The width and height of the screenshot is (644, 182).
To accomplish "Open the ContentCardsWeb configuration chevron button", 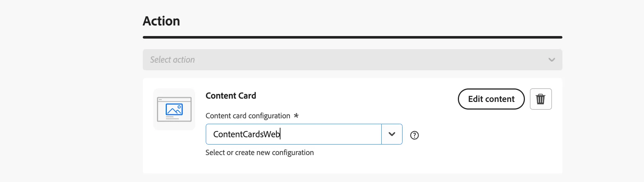I will 392,134.
